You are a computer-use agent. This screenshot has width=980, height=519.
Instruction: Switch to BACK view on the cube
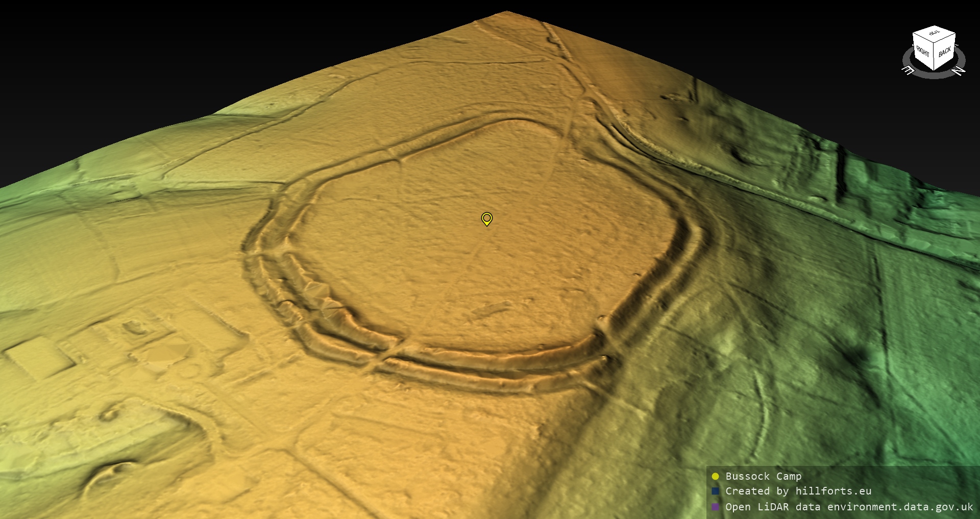tap(945, 53)
